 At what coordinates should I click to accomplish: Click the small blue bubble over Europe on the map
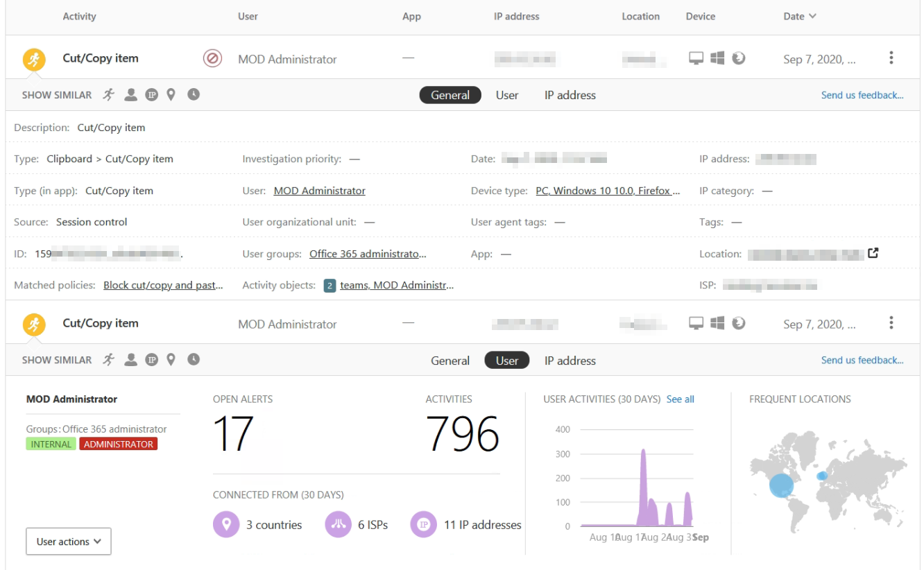coord(822,476)
